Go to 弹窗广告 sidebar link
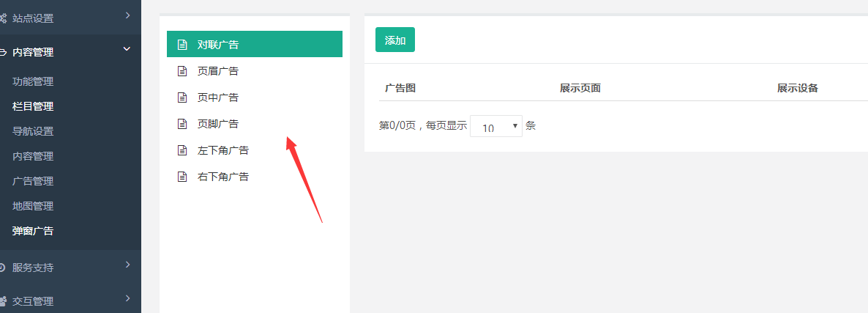 pyautogui.click(x=33, y=231)
